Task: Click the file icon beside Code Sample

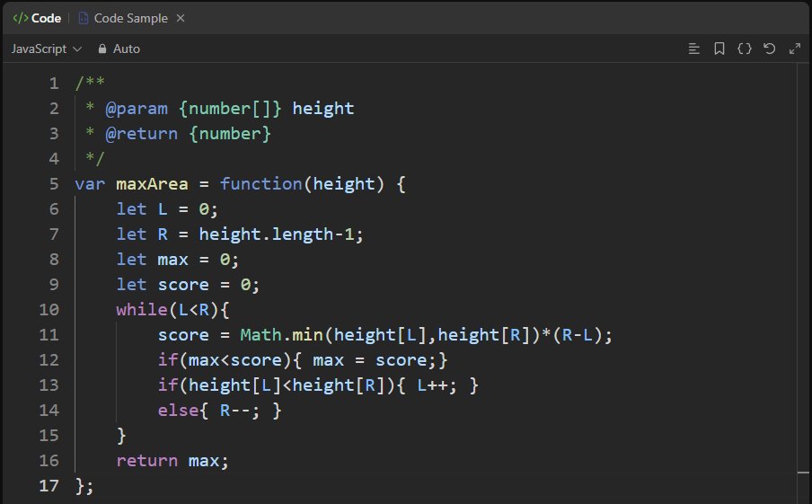Action: point(83,18)
